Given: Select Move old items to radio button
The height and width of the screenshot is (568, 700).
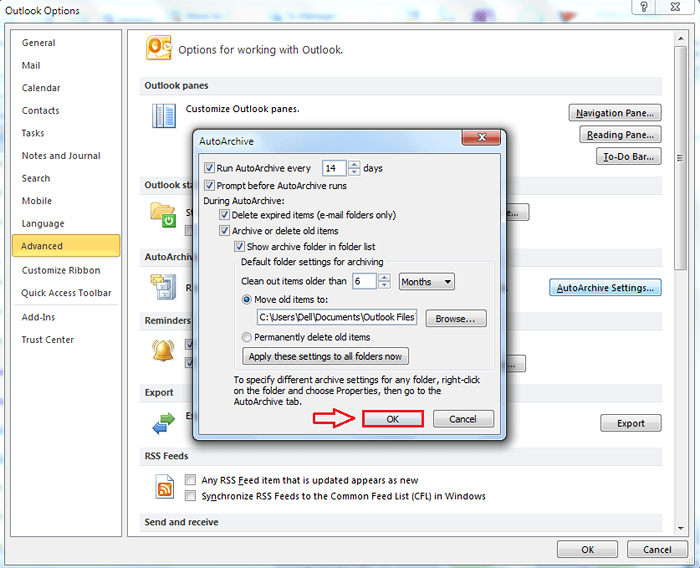Looking at the screenshot, I should tap(246, 300).
